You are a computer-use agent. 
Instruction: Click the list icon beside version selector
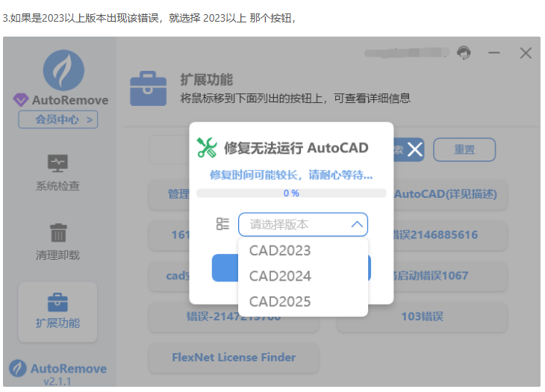(x=222, y=224)
